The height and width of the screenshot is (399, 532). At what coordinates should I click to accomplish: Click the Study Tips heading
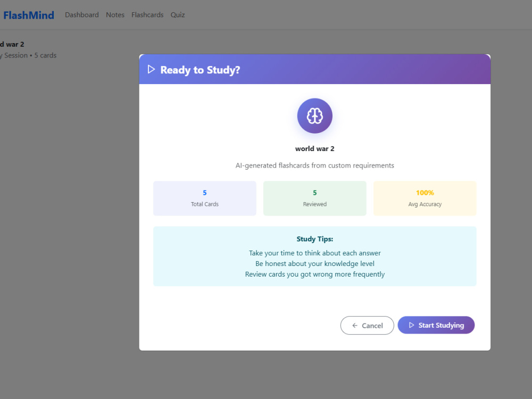tap(315, 239)
